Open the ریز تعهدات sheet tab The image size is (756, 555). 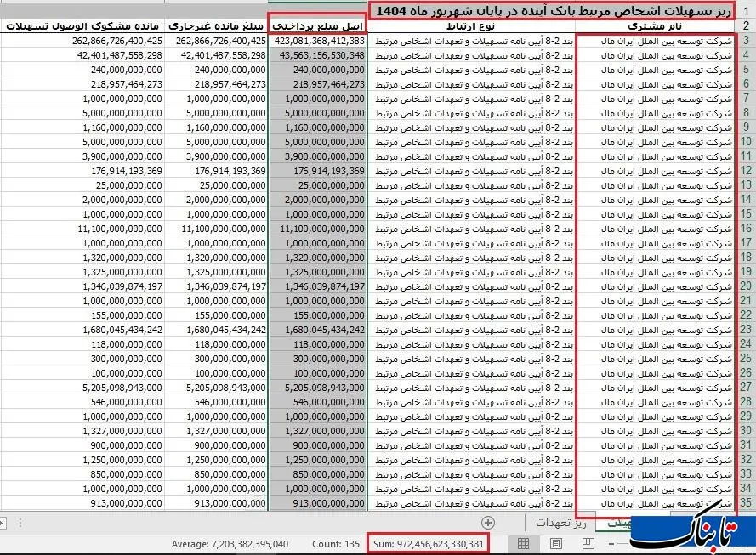pos(557,524)
